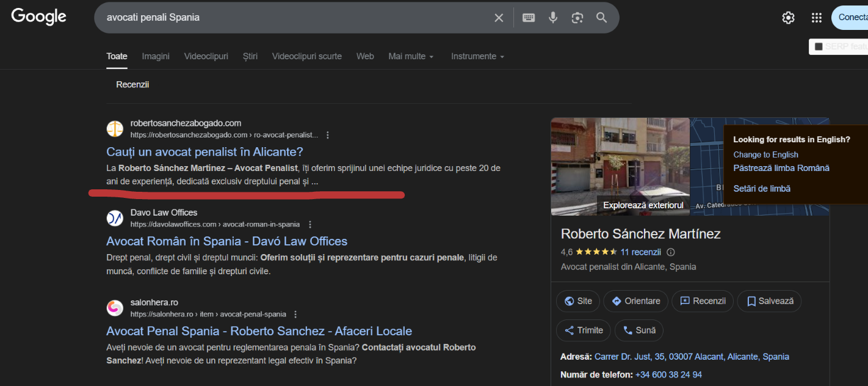Click the Explorează exteriorul street photo
The image size is (868, 386).
coord(620,166)
